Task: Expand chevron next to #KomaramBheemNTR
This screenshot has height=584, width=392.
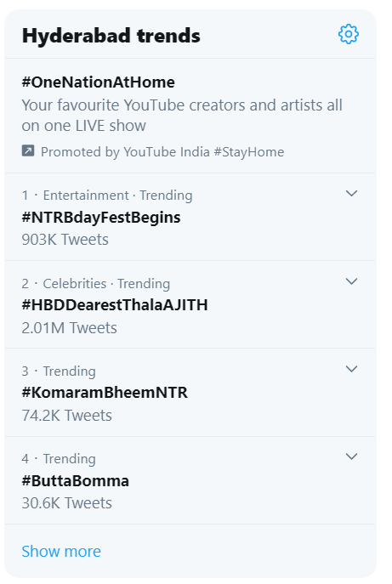Action: (351, 369)
